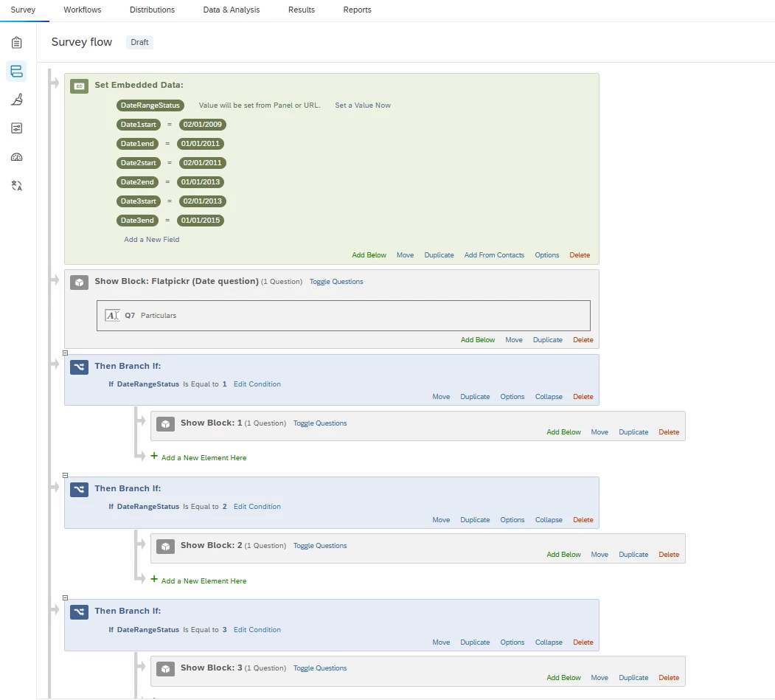Click Add a New Element Here under Block 1
775x700 pixels.
[x=204, y=458]
